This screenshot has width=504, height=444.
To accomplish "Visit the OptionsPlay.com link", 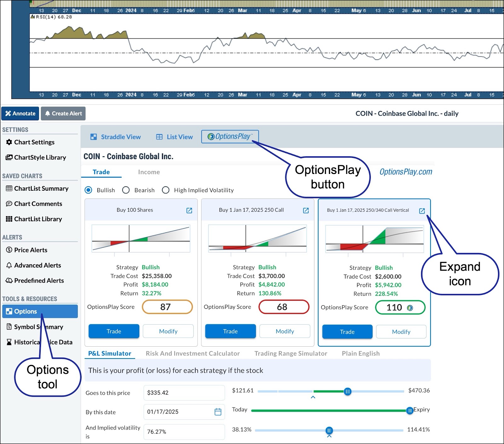I will (x=406, y=172).
